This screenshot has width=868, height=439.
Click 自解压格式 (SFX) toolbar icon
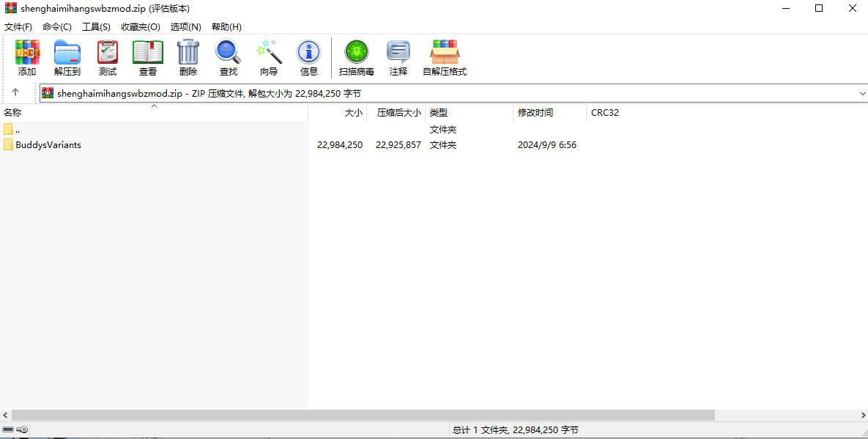coord(445,57)
